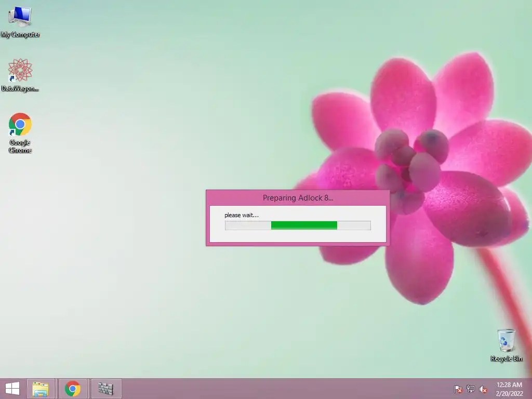Image resolution: width=532 pixels, height=399 pixels.
Task: Open the Recycle Bin
Action: click(x=506, y=345)
